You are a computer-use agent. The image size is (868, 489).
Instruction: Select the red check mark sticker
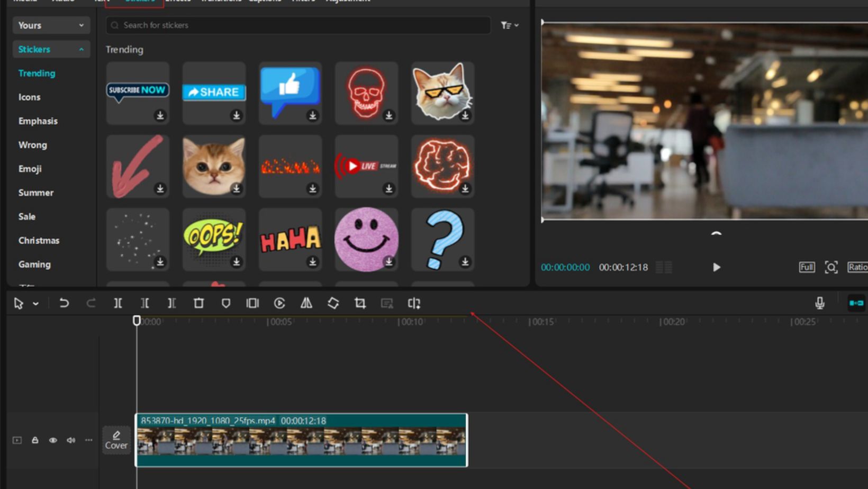point(138,166)
